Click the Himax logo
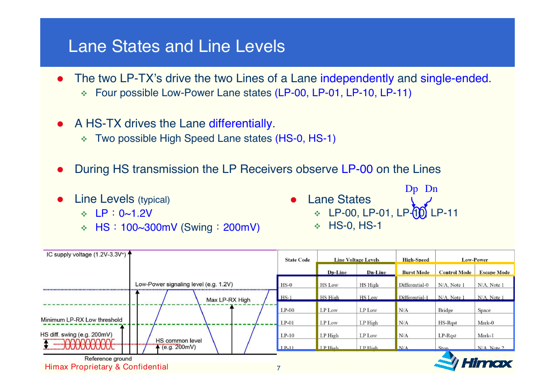The height and width of the screenshot is (392, 555). [x=473, y=361]
